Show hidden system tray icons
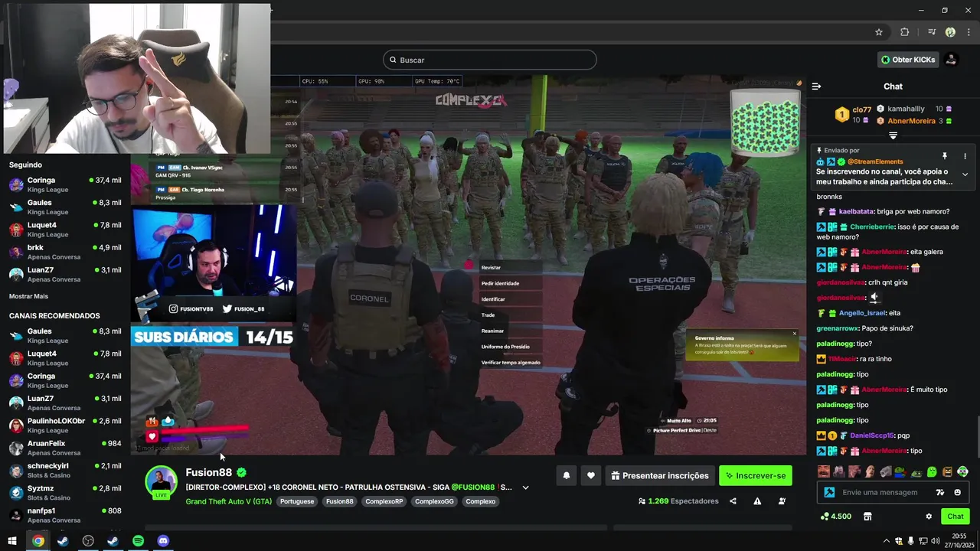The image size is (980, 551). 887,541
